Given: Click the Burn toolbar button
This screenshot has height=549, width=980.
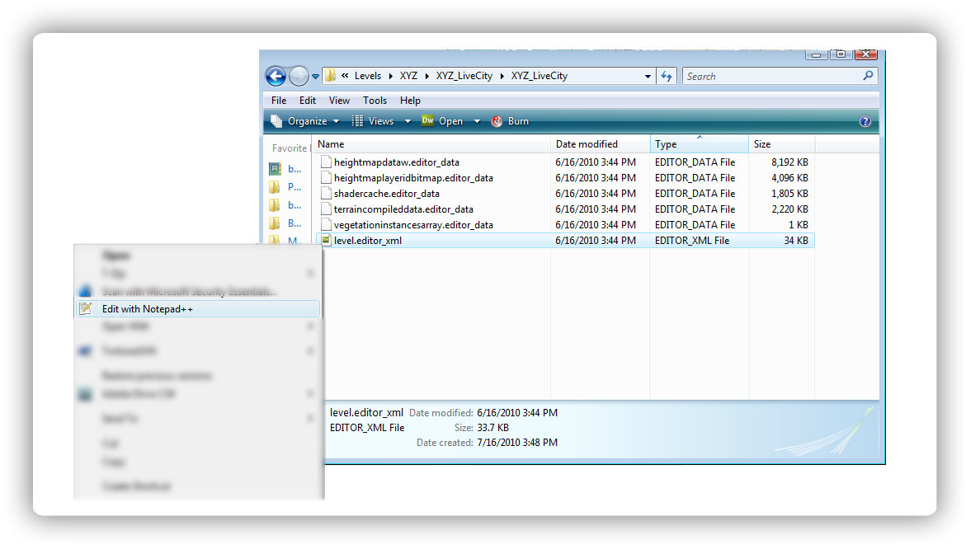Looking at the screenshot, I should pyautogui.click(x=510, y=121).
